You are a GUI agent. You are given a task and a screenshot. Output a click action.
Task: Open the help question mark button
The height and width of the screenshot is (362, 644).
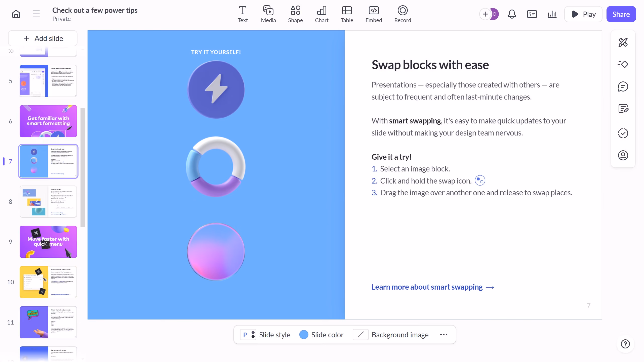point(625,344)
